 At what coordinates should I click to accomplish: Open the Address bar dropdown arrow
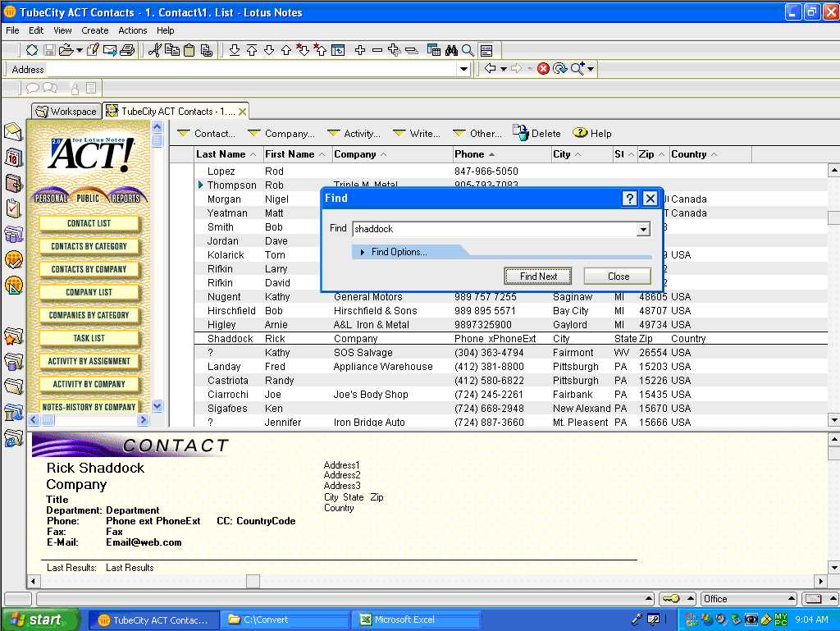pyautogui.click(x=463, y=69)
